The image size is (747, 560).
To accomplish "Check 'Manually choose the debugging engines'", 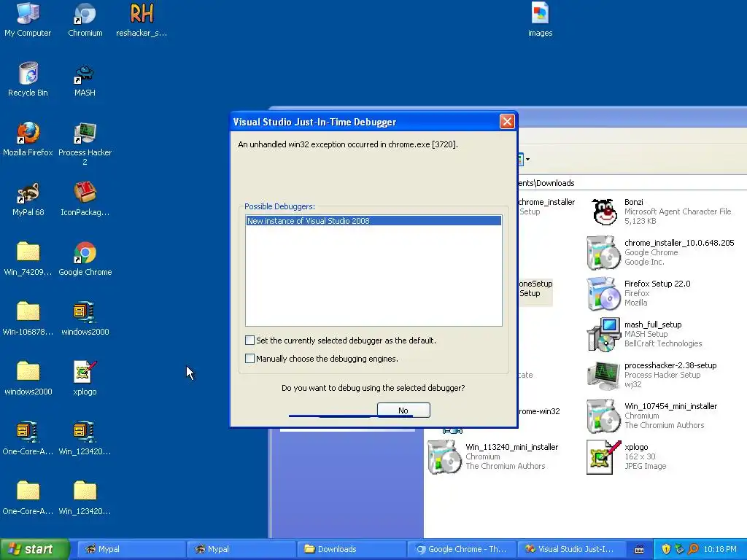I will [x=249, y=358].
